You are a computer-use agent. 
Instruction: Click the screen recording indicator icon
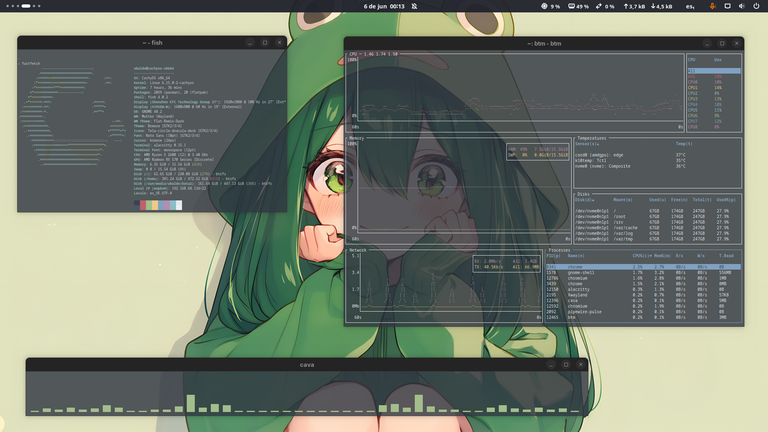727,6
